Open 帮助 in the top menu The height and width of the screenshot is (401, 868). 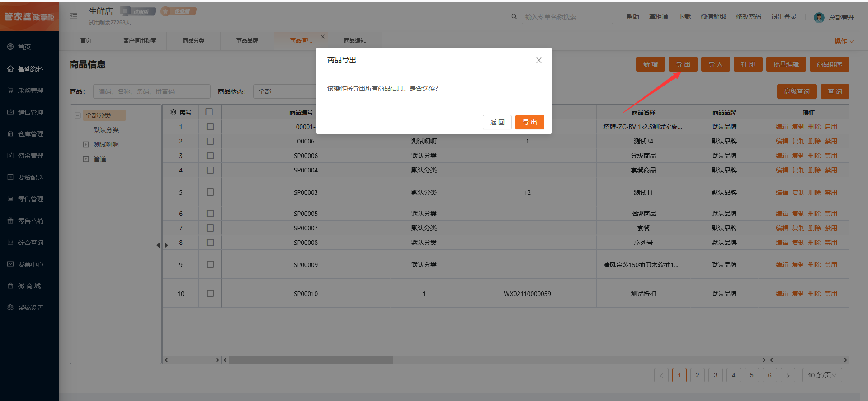[x=633, y=17]
